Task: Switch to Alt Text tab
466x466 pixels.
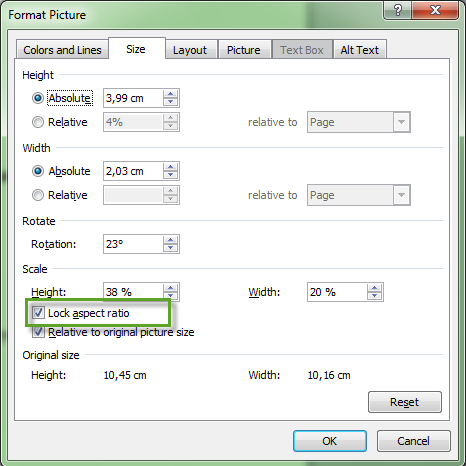Action: pos(360,50)
